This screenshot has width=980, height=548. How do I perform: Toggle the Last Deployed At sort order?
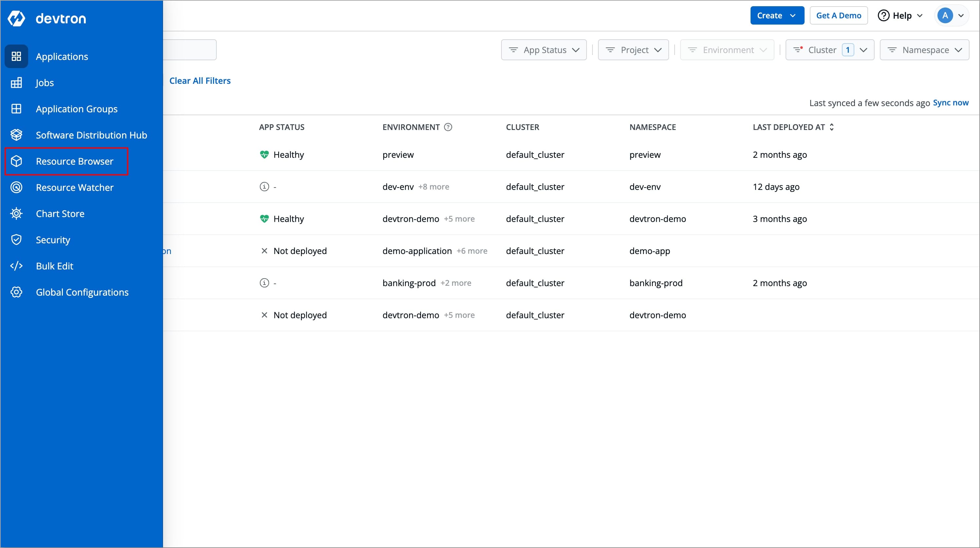(832, 127)
